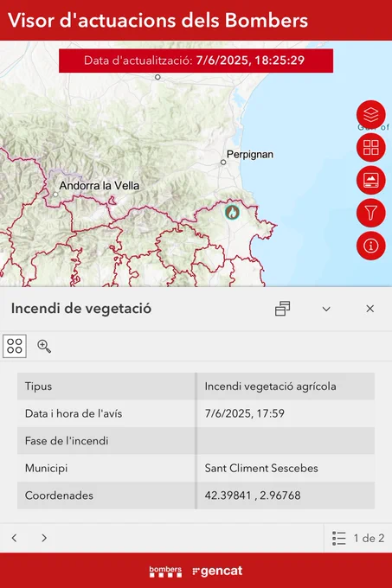
Task: Click the 'Municipi' field label
Action: [46, 468]
